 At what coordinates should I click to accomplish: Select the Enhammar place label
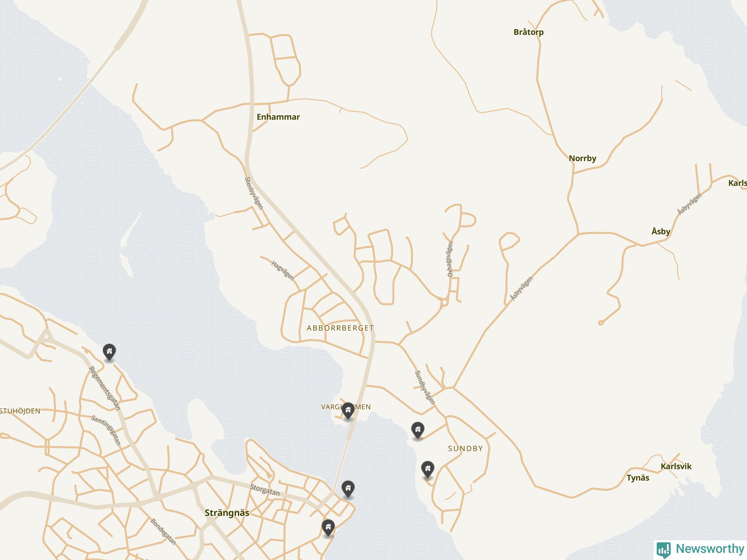coord(278,117)
